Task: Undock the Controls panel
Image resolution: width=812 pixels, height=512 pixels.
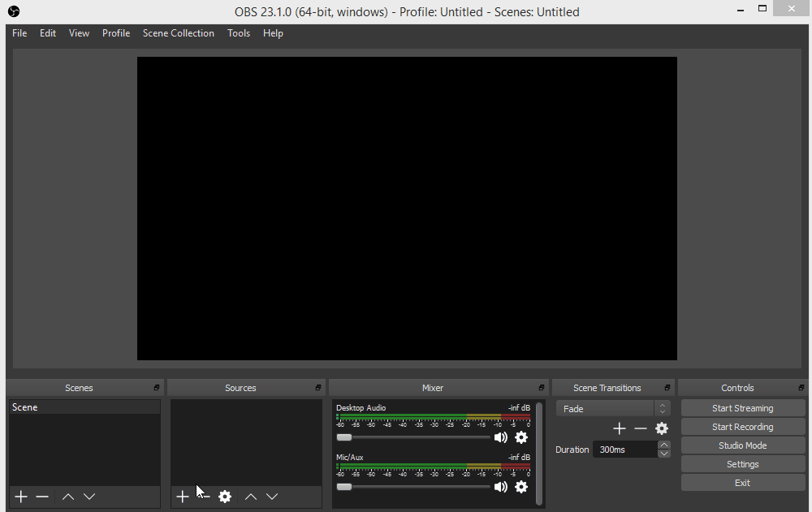Action: [801, 388]
